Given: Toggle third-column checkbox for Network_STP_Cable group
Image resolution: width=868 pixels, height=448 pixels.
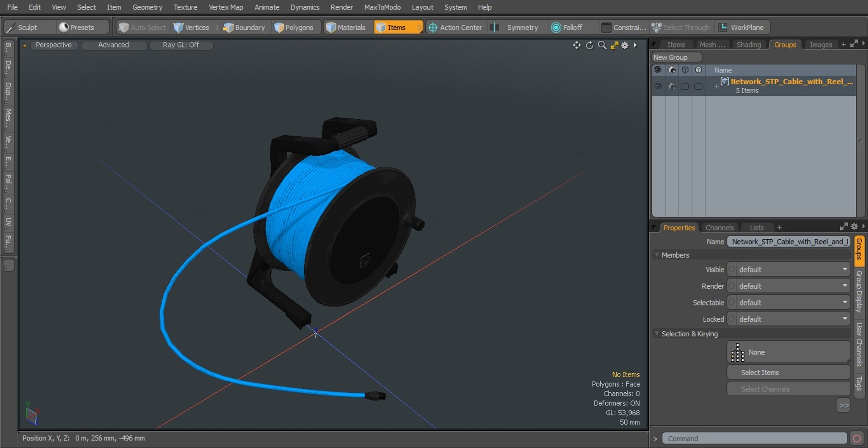Looking at the screenshot, I should [685, 86].
